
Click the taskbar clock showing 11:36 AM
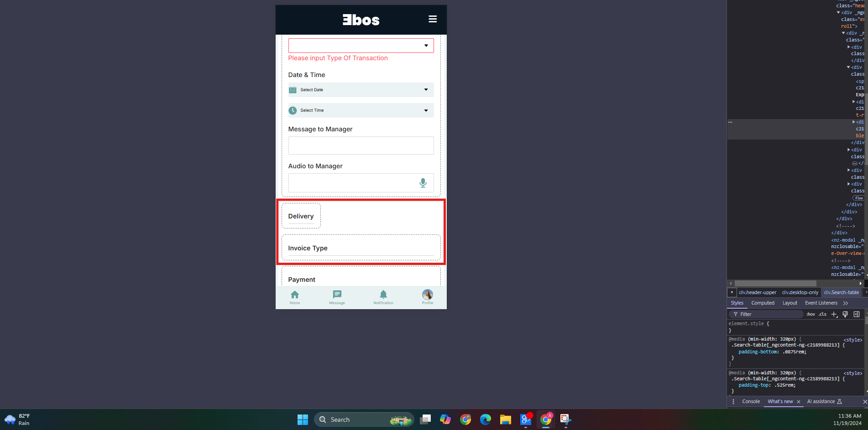[848, 420]
